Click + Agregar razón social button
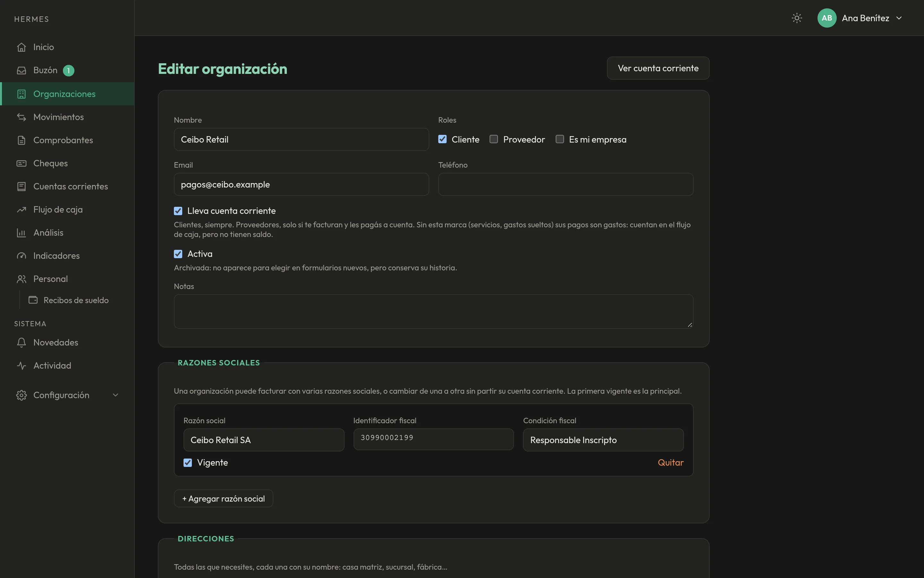Screen dimensions: 924x578 223,498
